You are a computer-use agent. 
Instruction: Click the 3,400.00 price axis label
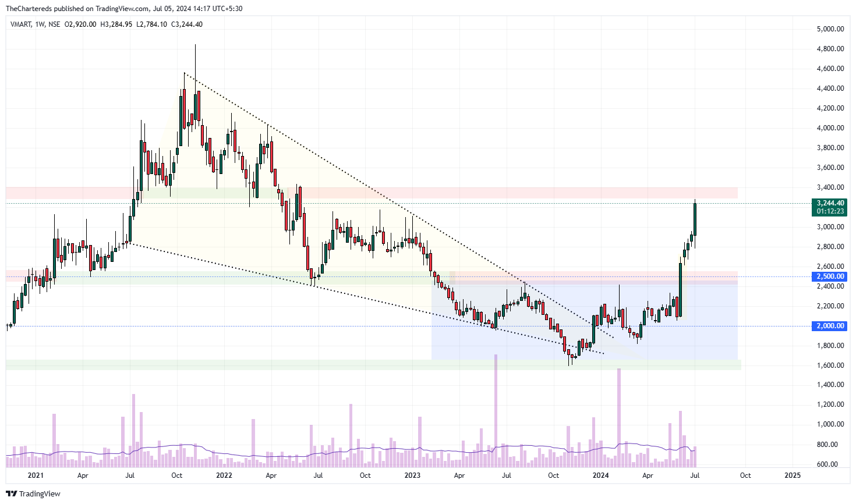(830, 187)
